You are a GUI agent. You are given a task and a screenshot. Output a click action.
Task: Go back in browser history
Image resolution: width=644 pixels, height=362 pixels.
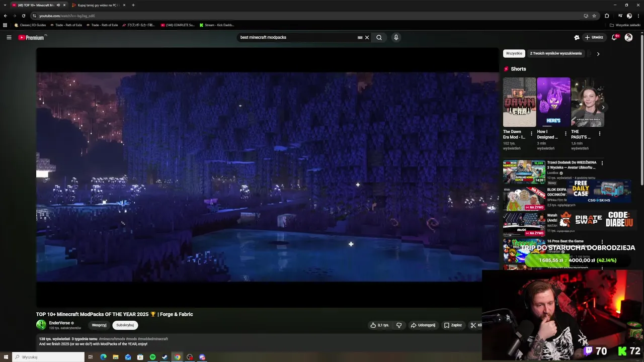(x=6, y=16)
